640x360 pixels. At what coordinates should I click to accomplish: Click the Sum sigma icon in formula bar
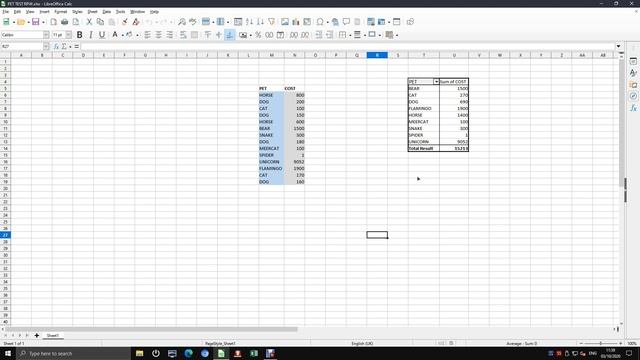(64, 47)
